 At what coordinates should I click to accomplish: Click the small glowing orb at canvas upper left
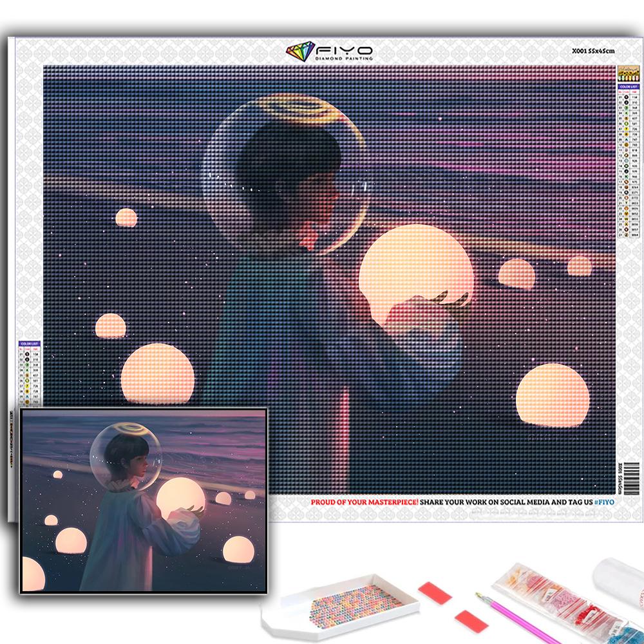tap(126, 218)
